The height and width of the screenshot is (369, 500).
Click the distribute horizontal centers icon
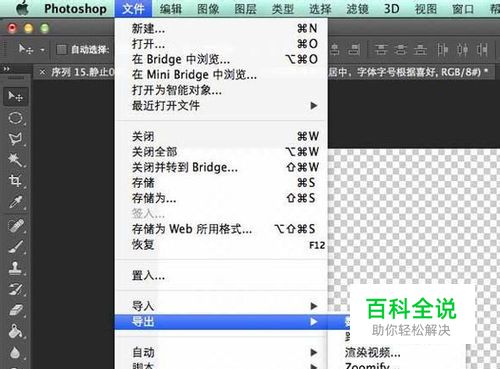point(462,50)
